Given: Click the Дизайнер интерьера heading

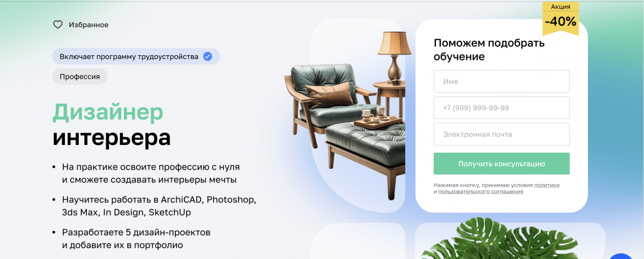Looking at the screenshot, I should point(112,125).
